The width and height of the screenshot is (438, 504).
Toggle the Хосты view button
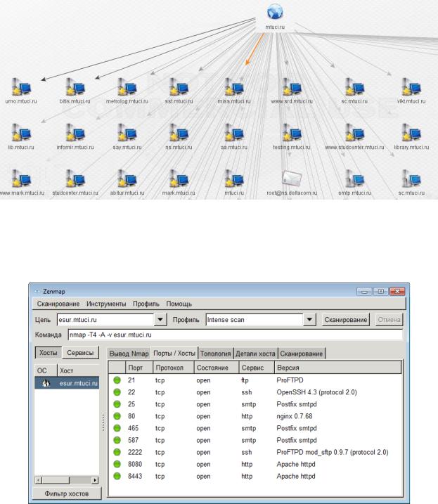click(49, 353)
